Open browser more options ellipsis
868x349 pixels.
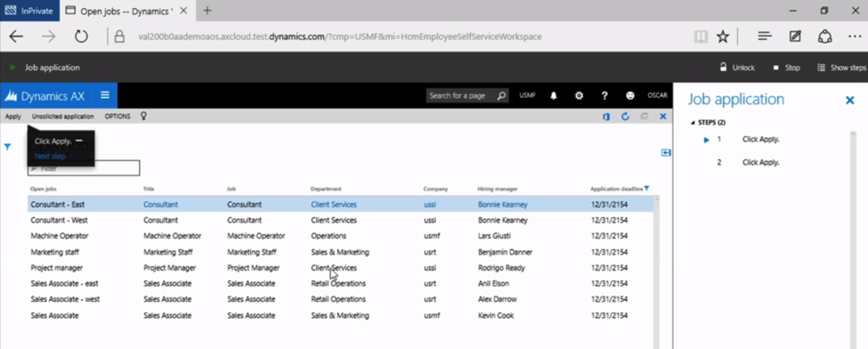[855, 37]
